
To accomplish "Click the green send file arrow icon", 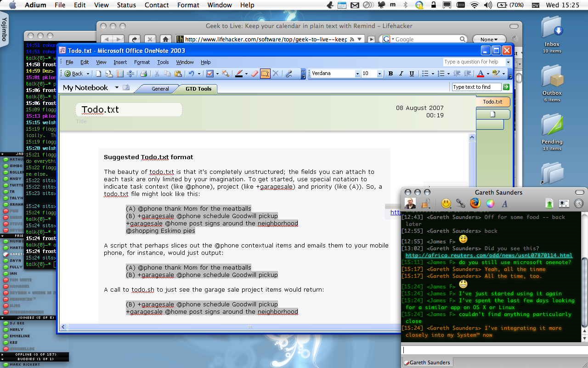I will [x=549, y=203].
